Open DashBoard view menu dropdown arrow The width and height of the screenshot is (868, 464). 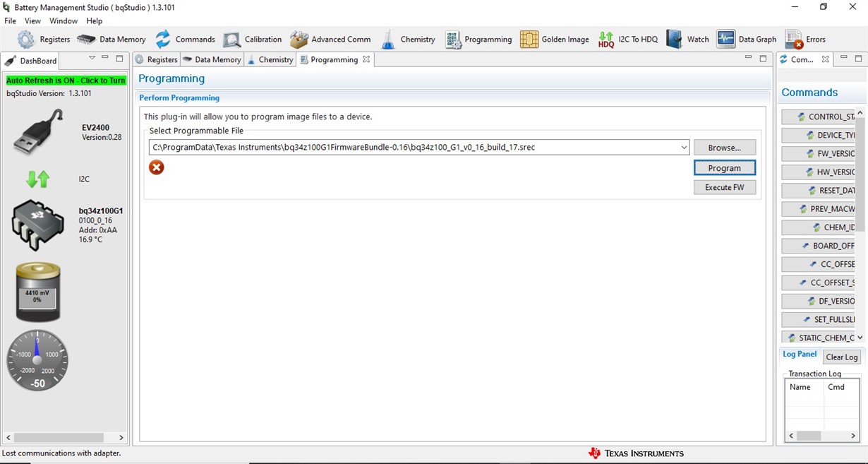[x=92, y=58]
